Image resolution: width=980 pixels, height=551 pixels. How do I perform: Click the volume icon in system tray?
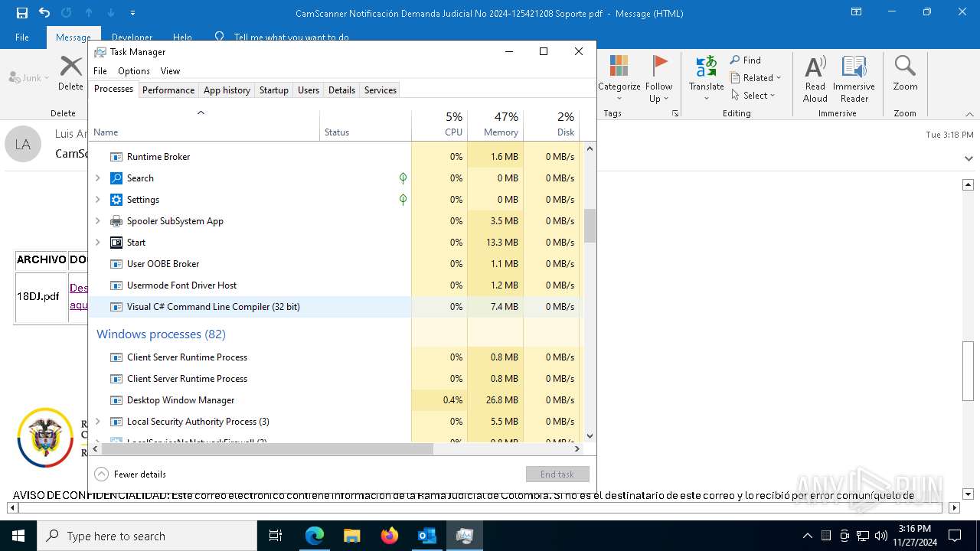[881, 536]
